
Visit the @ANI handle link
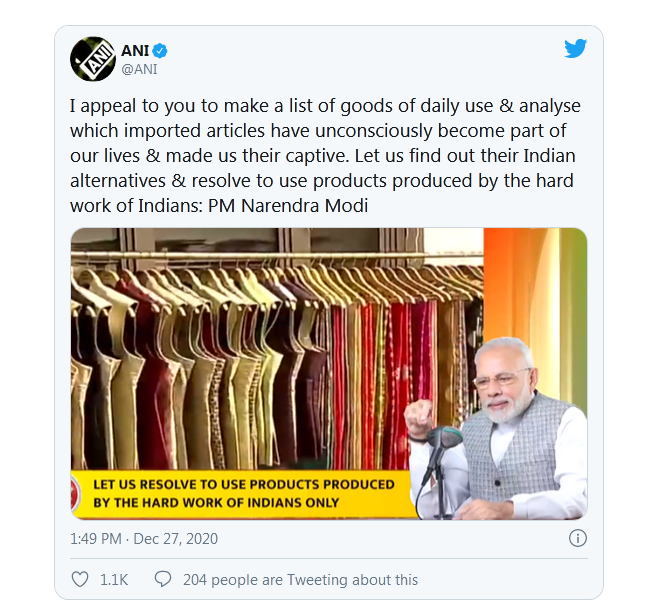point(139,69)
